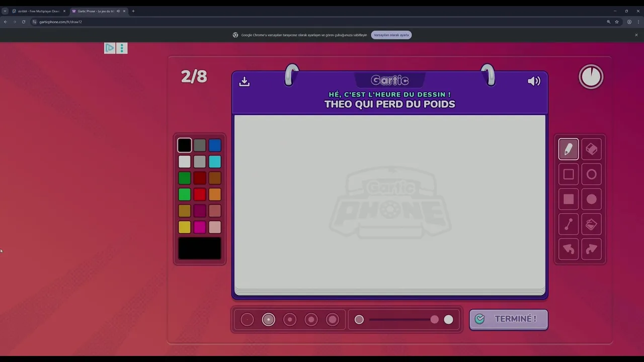The image size is (644, 362).
Task: Select the eraser tool
Action: 592,149
